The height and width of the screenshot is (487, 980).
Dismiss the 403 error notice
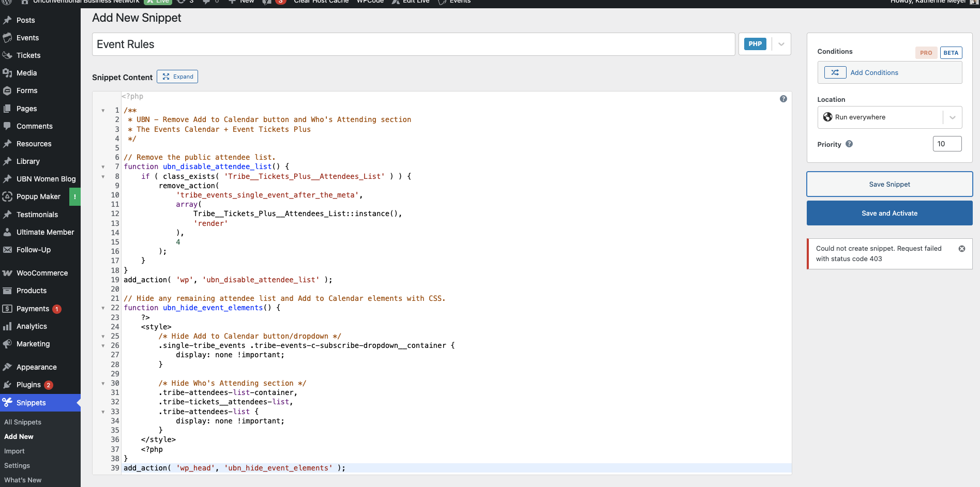click(x=961, y=249)
